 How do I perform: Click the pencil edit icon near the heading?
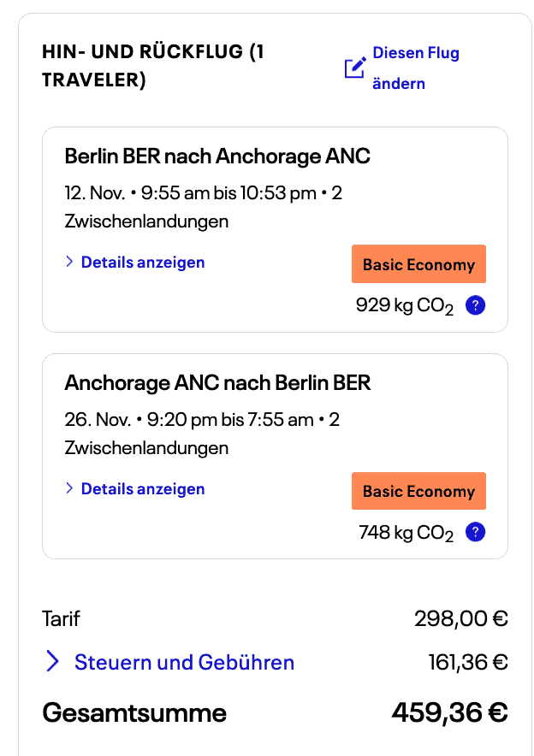[x=355, y=68]
